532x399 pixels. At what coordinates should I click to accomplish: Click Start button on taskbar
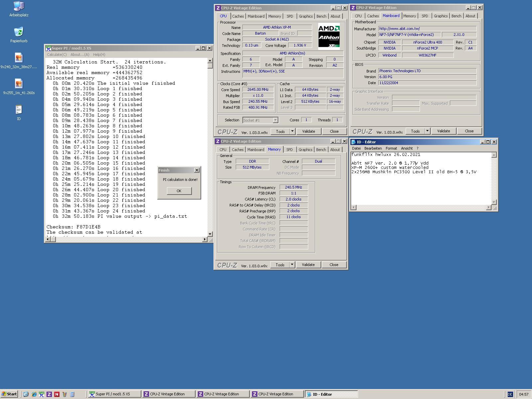point(9,394)
